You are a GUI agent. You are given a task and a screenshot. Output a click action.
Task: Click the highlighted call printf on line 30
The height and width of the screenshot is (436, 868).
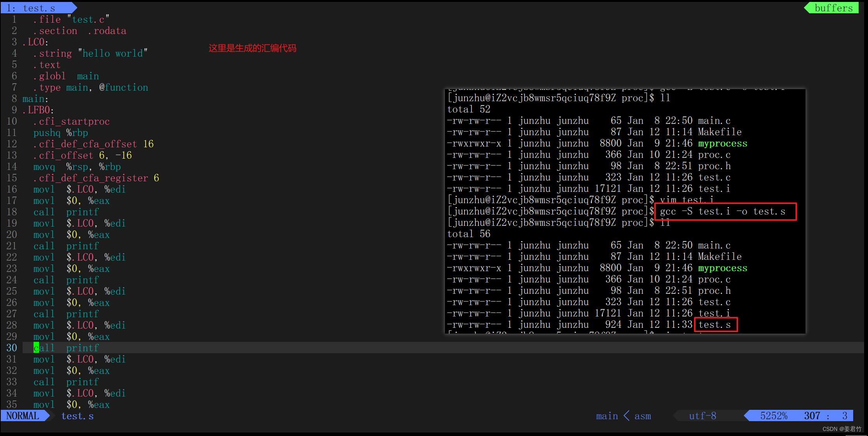66,348
